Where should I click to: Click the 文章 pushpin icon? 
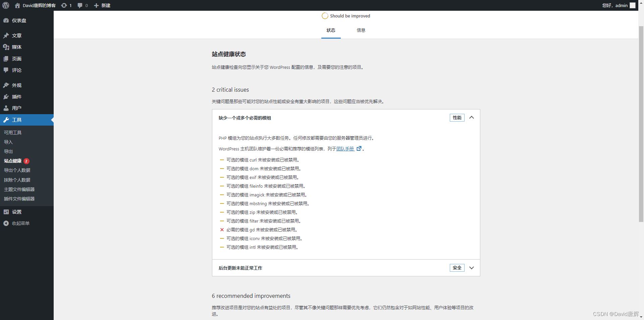coord(6,36)
